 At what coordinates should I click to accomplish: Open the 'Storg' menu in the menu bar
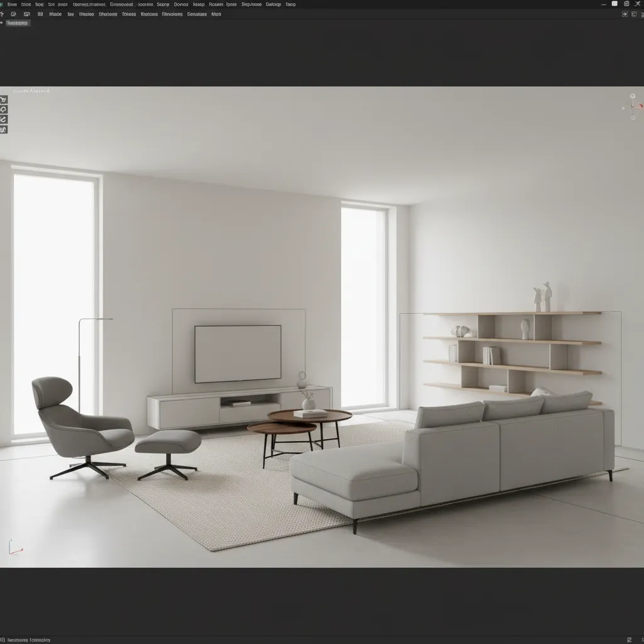163,4
